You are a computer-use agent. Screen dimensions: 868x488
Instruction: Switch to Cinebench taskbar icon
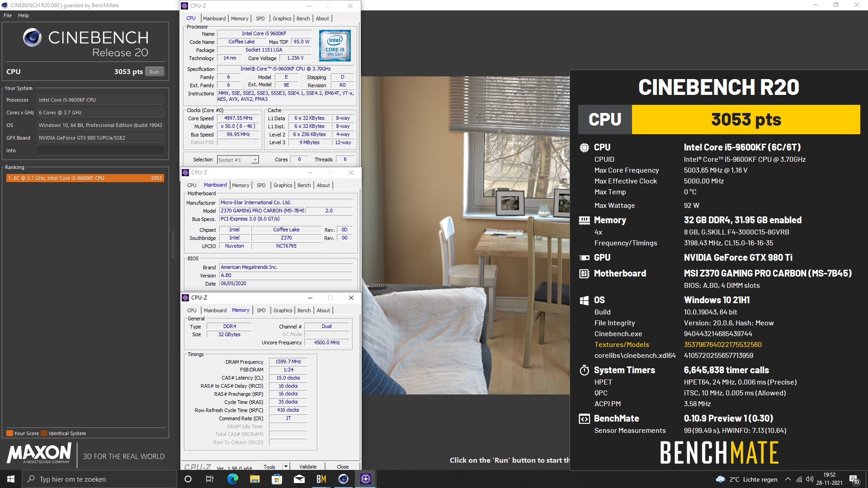click(343, 479)
